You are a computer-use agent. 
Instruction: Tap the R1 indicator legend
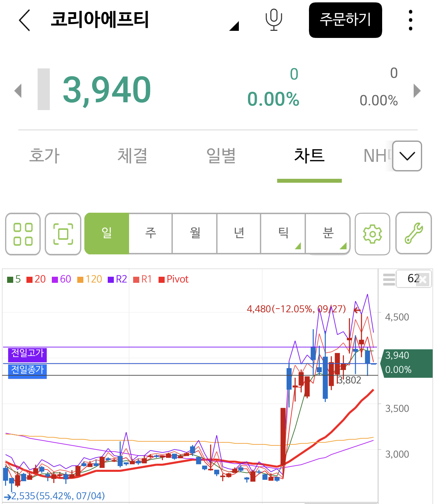142,279
